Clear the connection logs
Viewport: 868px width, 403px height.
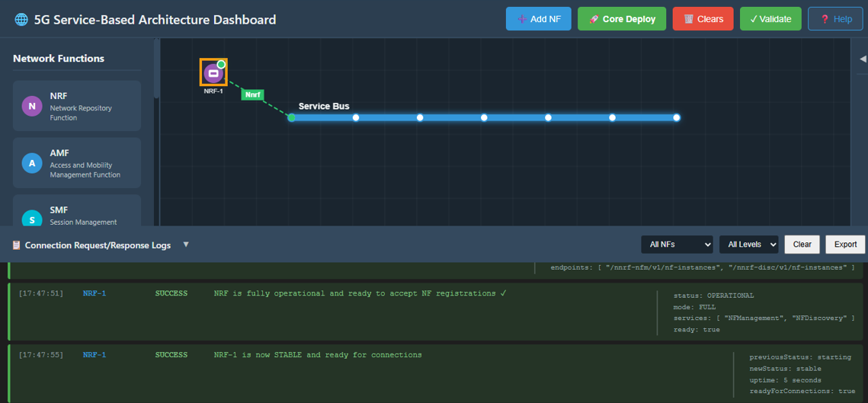click(x=802, y=245)
